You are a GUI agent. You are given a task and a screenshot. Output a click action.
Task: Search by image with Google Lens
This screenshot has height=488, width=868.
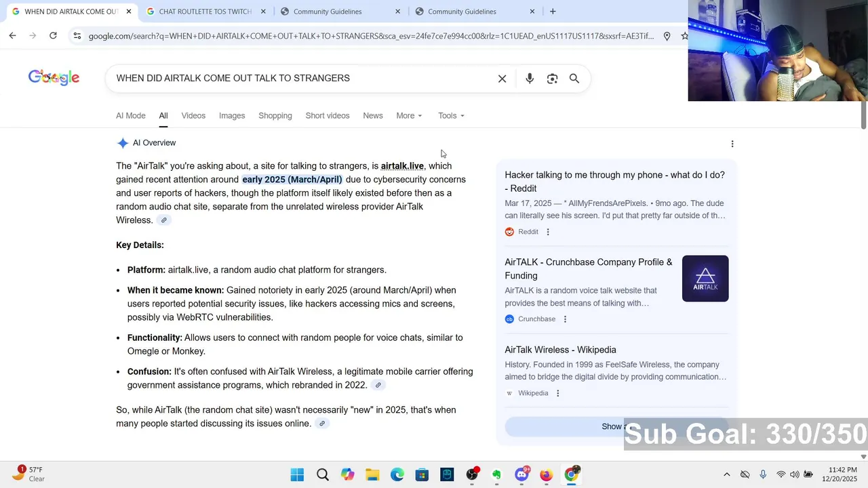pos(553,79)
